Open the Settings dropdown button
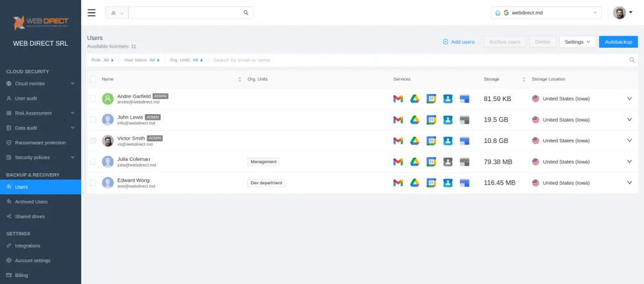 pyautogui.click(x=577, y=42)
